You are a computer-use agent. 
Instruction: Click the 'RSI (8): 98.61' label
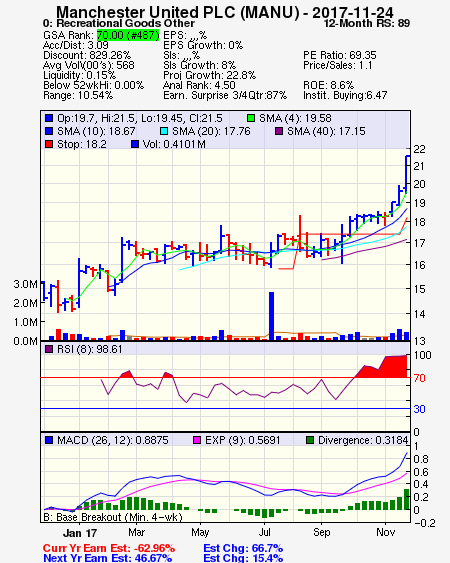click(x=90, y=349)
